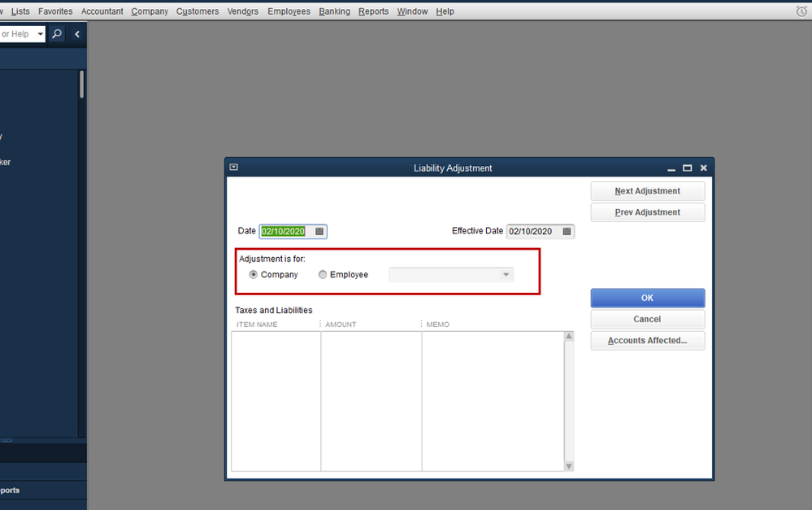This screenshot has height=510, width=812.
Task: Open the Favorites menu
Action: pos(55,11)
